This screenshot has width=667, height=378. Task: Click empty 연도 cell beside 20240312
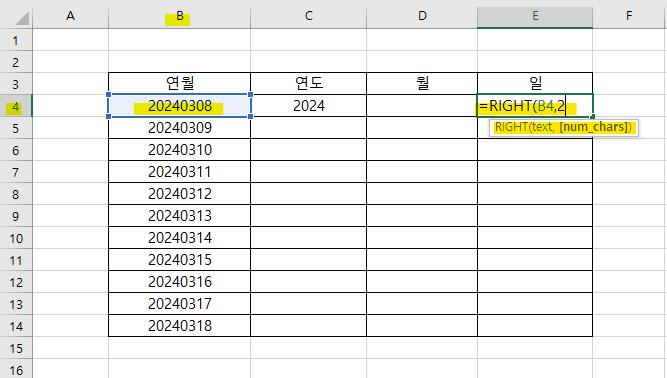click(x=309, y=194)
